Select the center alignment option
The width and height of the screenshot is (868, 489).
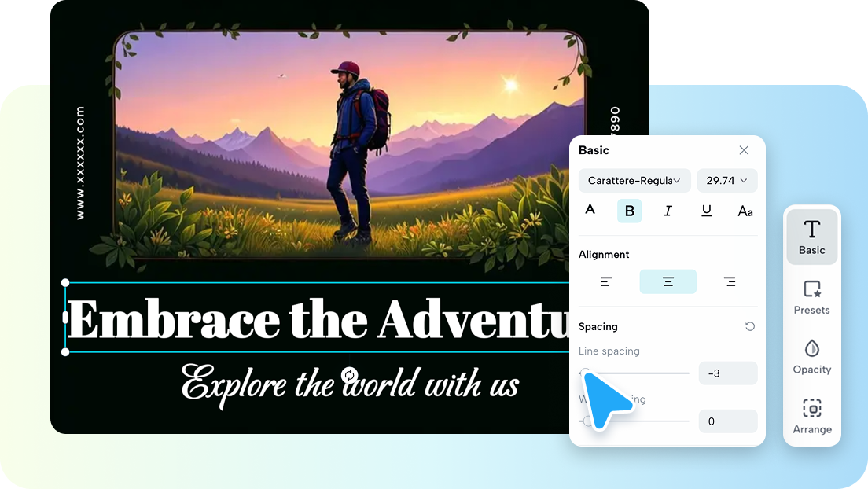click(668, 281)
